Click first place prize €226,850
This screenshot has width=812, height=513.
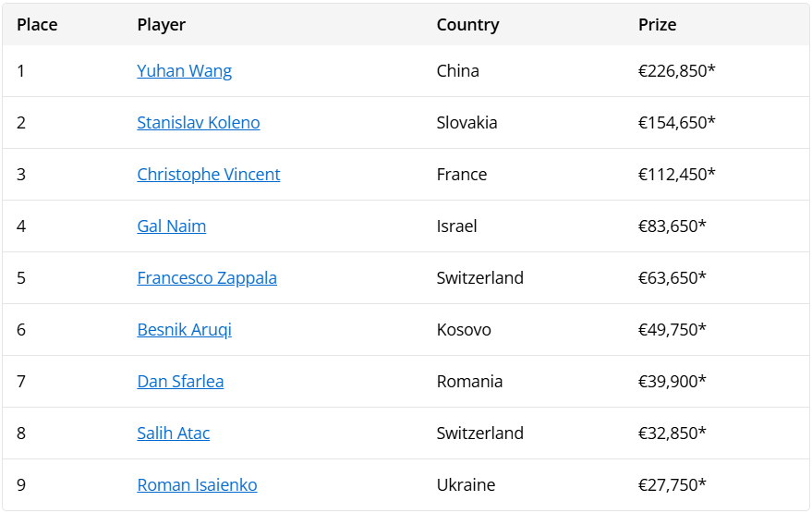pyautogui.click(x=676, y=71)
